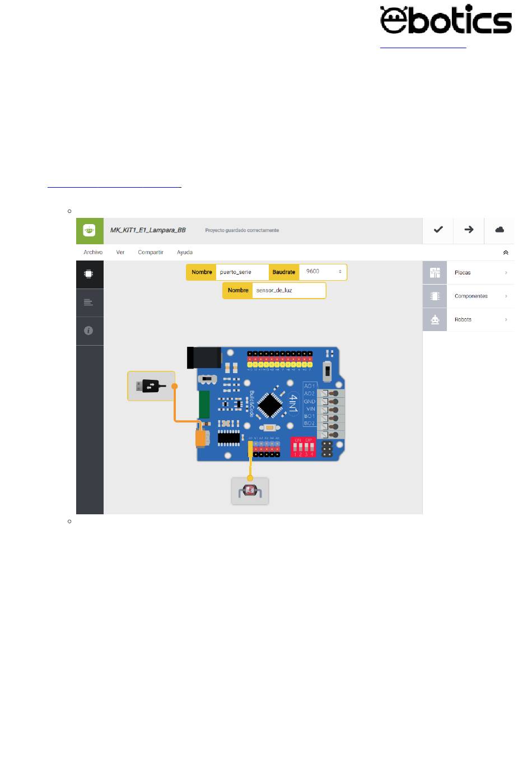Upload the program using the right arrow icon
532x772 pixels.
click(x=469, y=230)
